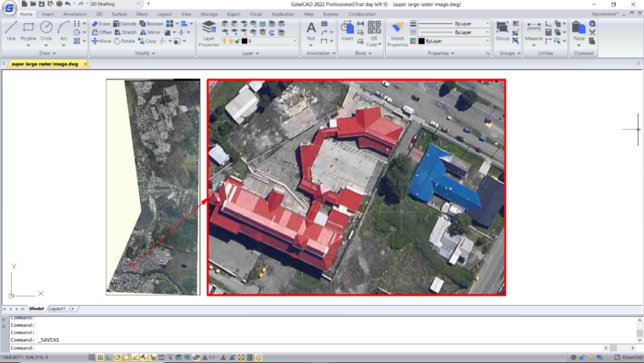Click the black layer color swatch
644x363 pixels.
(x=244, y=41)
